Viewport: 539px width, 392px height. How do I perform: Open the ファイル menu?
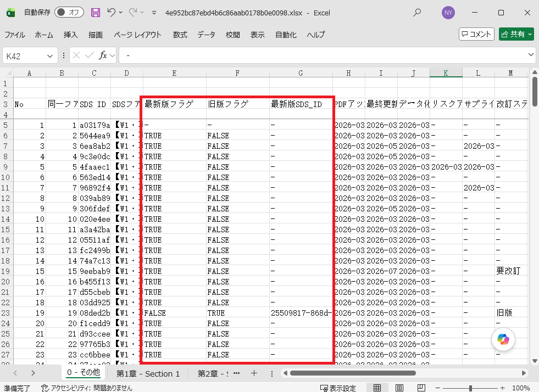[x=15, y=35]
